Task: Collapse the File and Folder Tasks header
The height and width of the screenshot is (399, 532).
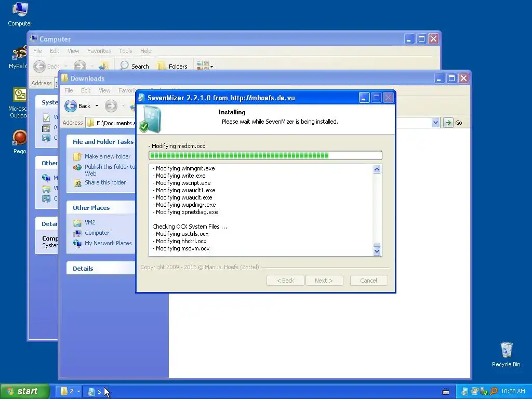Action: [x=101, y=142]
